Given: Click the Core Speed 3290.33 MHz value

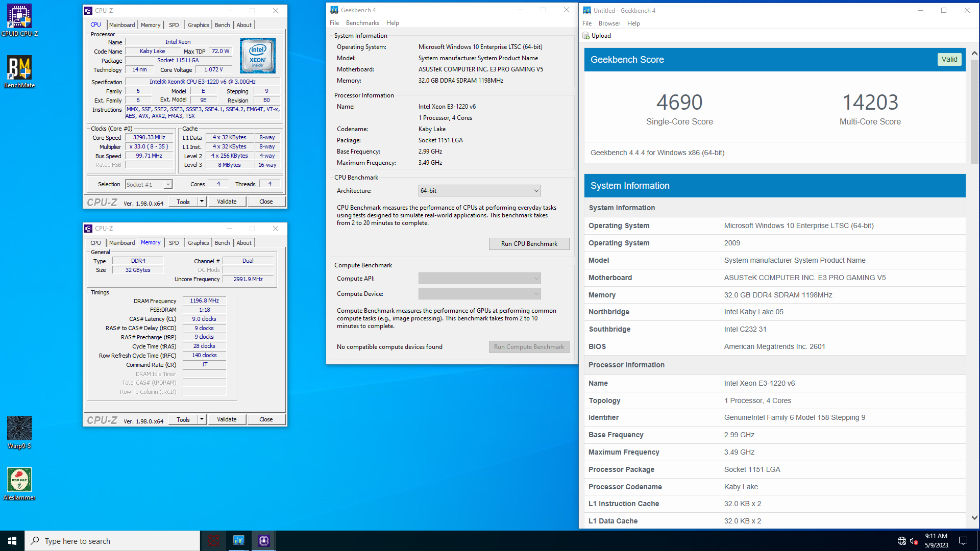Looking at the screenshot, I should (149, 138).
